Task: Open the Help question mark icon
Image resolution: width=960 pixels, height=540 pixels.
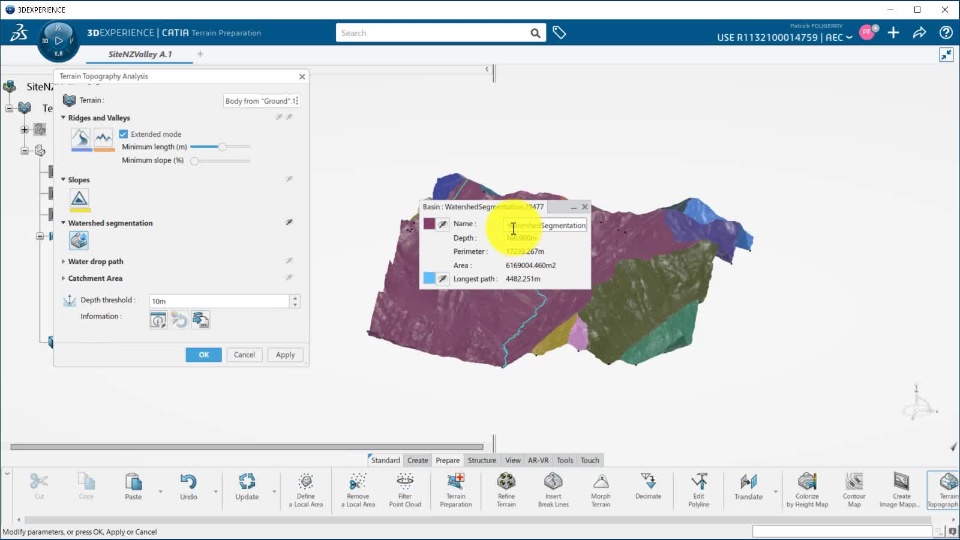Action: (x=946, y=33)
